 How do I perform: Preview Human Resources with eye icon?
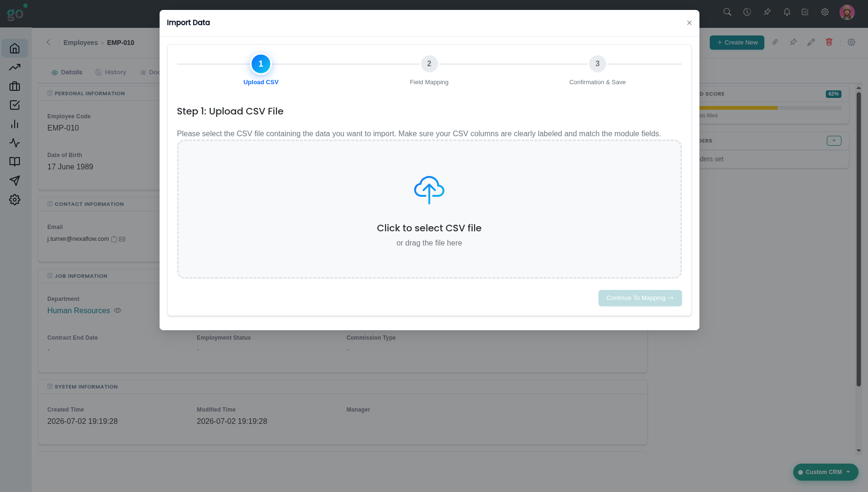(x=118, y=310)
